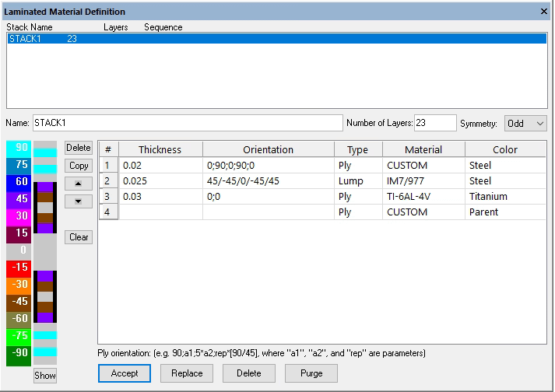Click the move layer up arrow button

click(79, 184)
